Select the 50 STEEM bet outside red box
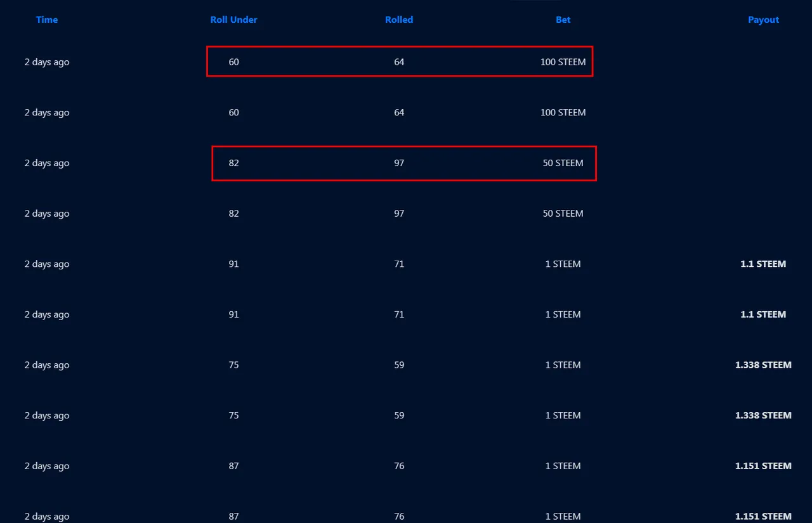 (563, 214)
